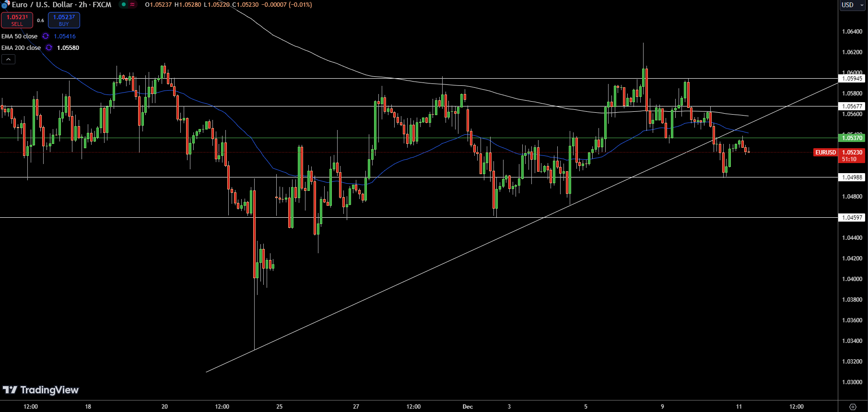Click the pink approximate-data indicator icon
The height and width of the screenshot is (412, 868).
132,5
